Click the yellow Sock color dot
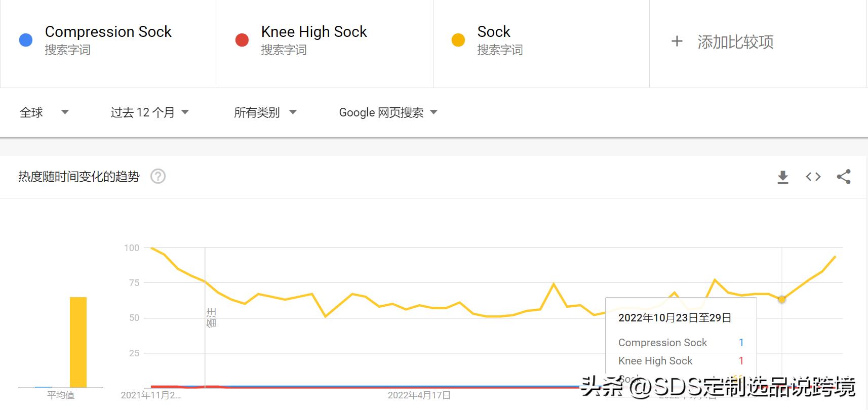 458,39
